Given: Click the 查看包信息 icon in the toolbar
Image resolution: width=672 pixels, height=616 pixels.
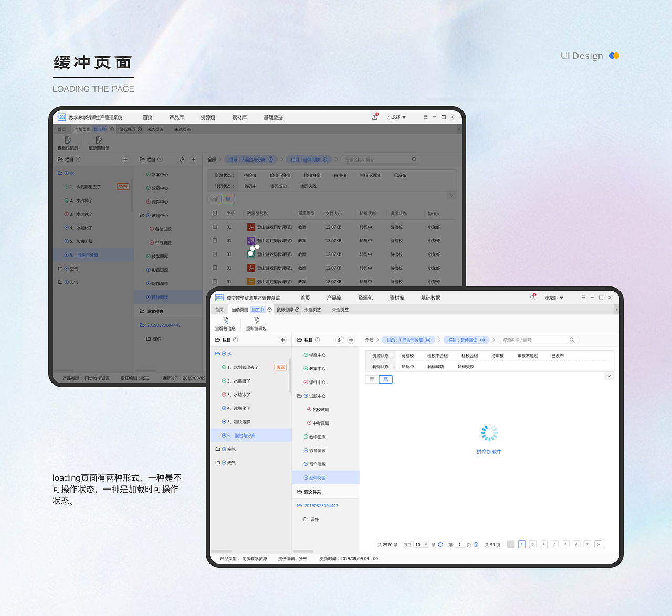Looking at the screenshot, I should pyautogui.click(x=225, y=321).
